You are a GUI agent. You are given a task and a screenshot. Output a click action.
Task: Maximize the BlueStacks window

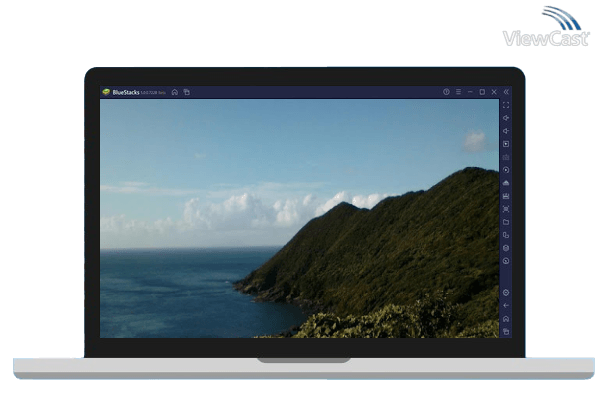(x=482, y=92)
